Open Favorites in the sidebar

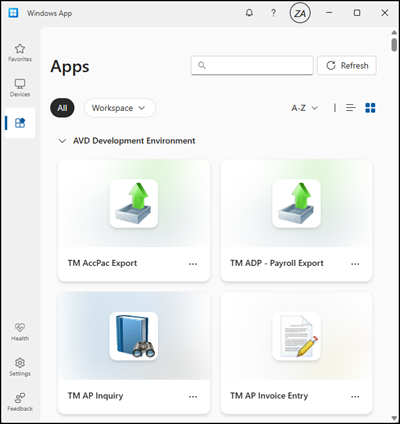[x=20, y=53]
